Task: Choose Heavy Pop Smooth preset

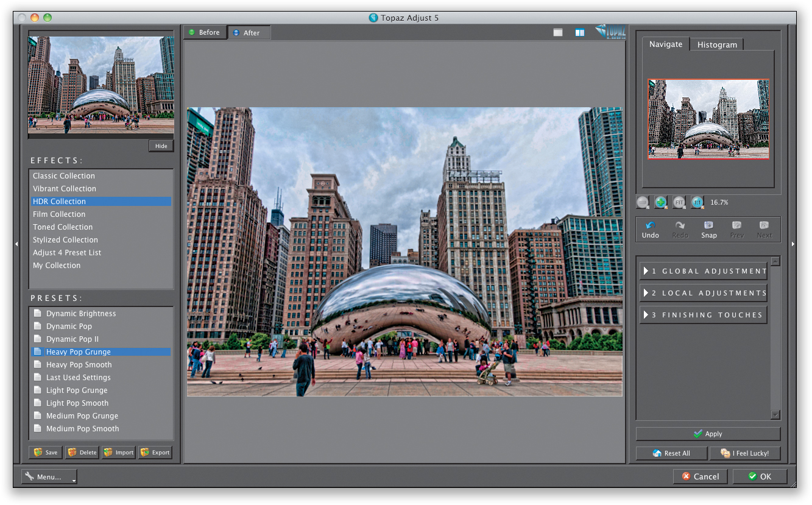Action: click(x=101, y=365)
